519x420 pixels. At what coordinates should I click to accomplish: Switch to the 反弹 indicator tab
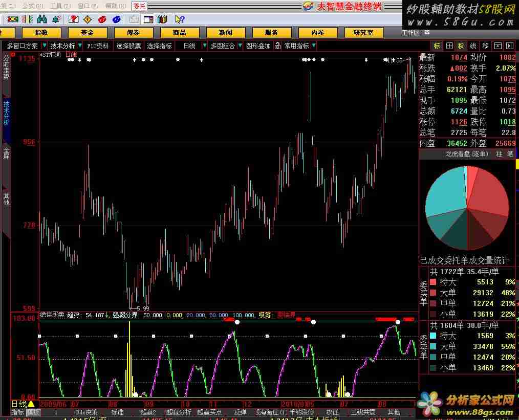240,412
